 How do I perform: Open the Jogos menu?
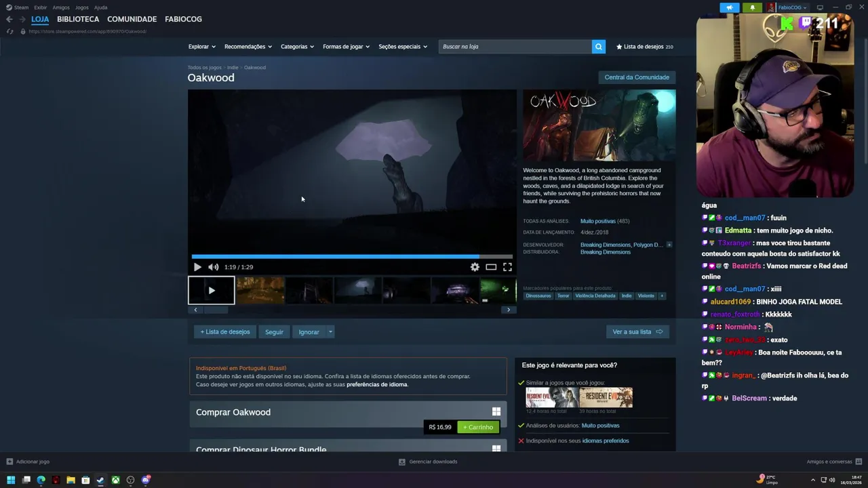pyautogui.click(x=82, y=7)
